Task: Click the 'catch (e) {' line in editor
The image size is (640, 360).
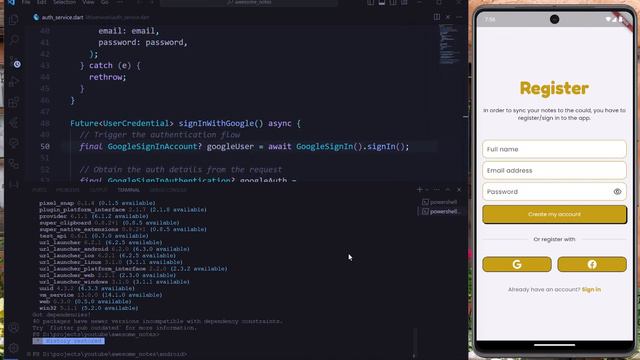Action: 110,65
